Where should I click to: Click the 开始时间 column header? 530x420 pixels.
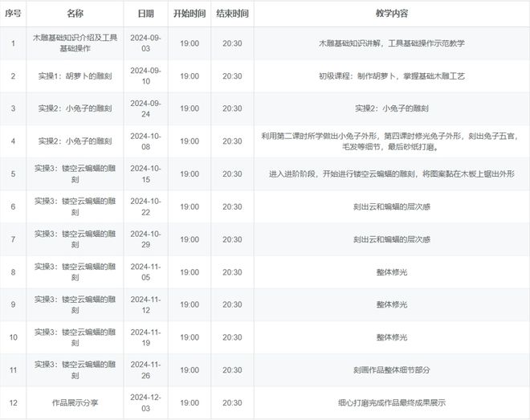[189, 14]
